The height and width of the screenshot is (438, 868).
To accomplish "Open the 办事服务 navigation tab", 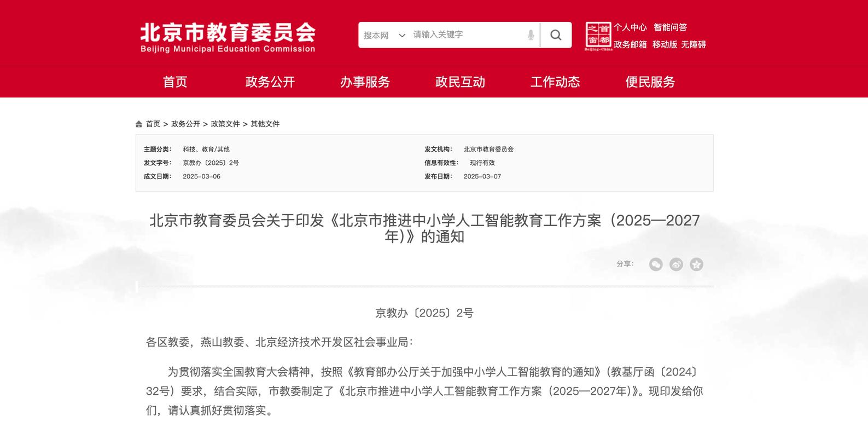I will point(365,82).
